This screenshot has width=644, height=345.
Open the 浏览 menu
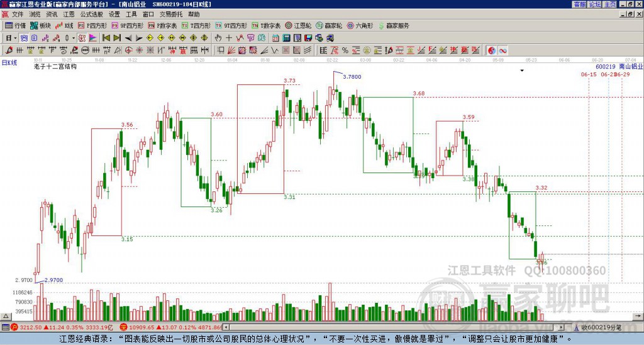coord(35,14)
